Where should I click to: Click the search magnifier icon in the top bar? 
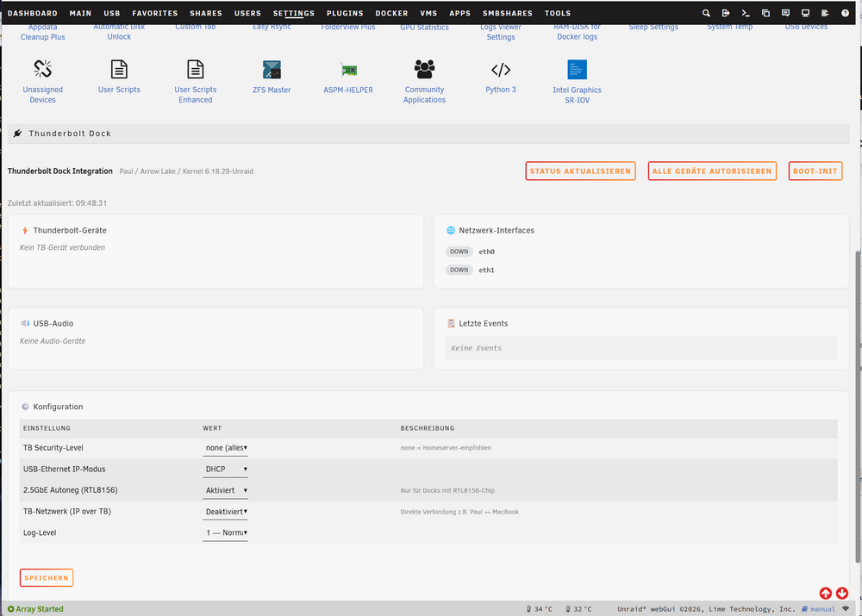point(707,13)
